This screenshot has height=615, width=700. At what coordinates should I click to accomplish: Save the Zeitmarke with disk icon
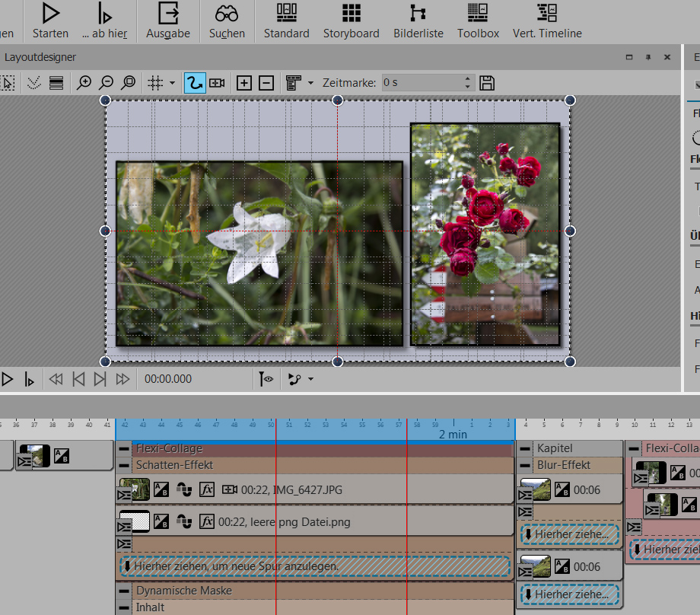[x=487, y=83]
